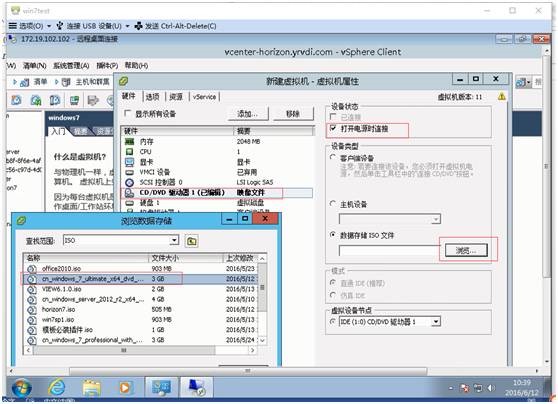Click disc icon beside VIEW6.1.0.iso

[x=32, y=289]
